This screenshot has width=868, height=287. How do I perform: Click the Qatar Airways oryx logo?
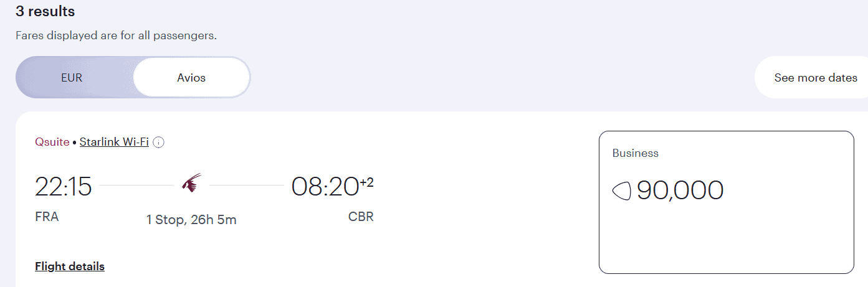[x=191, y=184]
